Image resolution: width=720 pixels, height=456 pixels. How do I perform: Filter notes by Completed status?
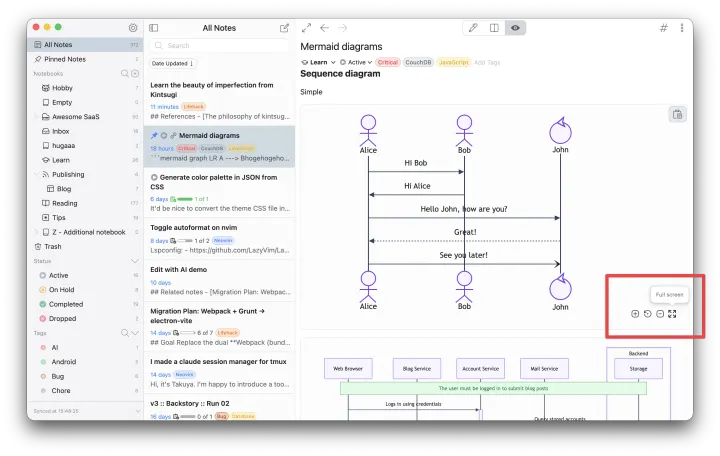click(85, 304)
